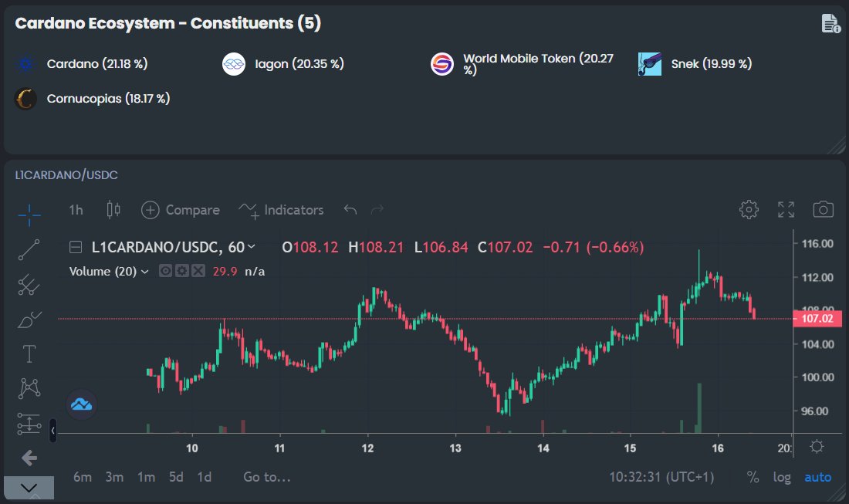The width and height of the screenshot is (849, 504).
Task: Select the 1d timeframe
Action: pyautogui.click(x=205, y=477)
